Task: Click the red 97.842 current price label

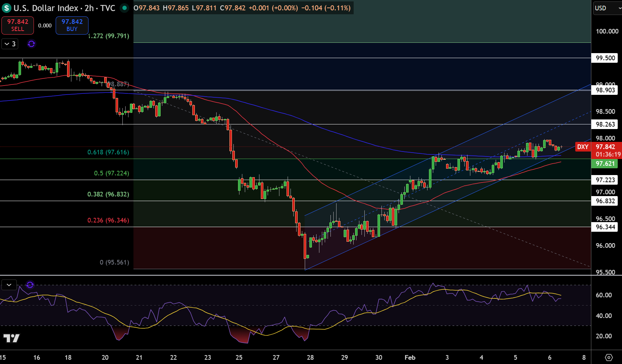Action: tap(607, 150)
